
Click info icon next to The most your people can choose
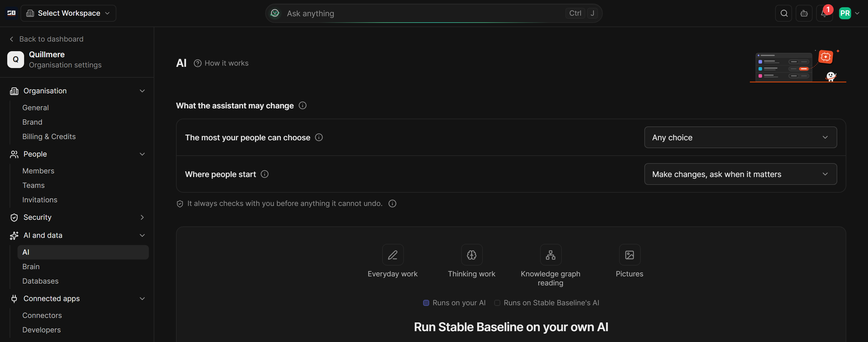[319, 137]
